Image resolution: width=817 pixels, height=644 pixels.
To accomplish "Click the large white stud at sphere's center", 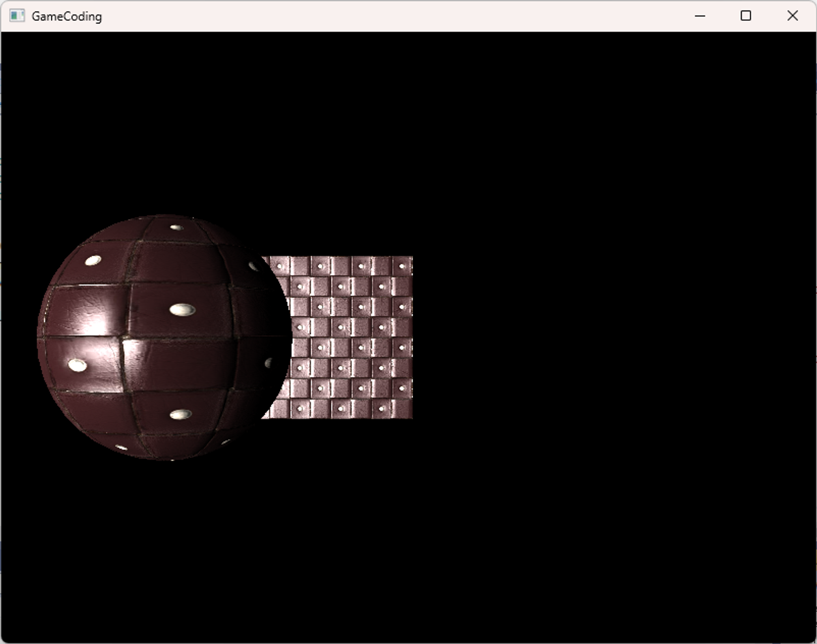I will click(x=182, y=309).
